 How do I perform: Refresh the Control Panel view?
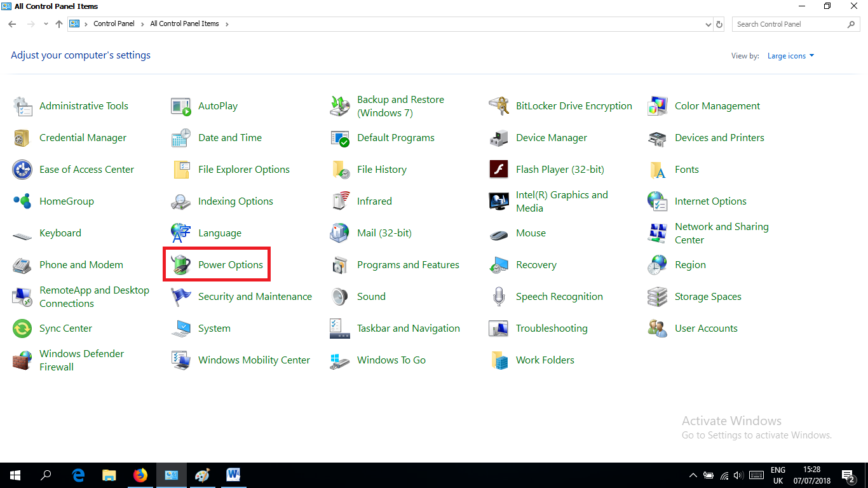pyautogui.click(x=719, y=24)
